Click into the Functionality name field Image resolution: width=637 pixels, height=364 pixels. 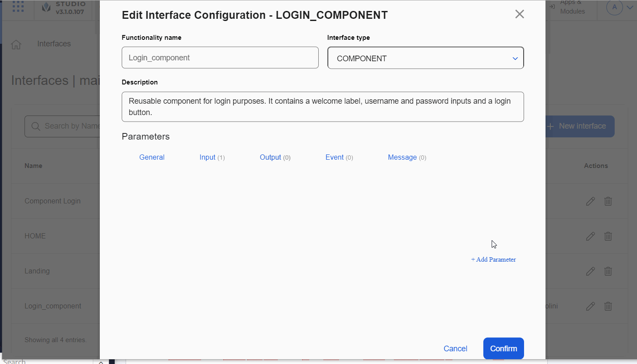(220, 58)
